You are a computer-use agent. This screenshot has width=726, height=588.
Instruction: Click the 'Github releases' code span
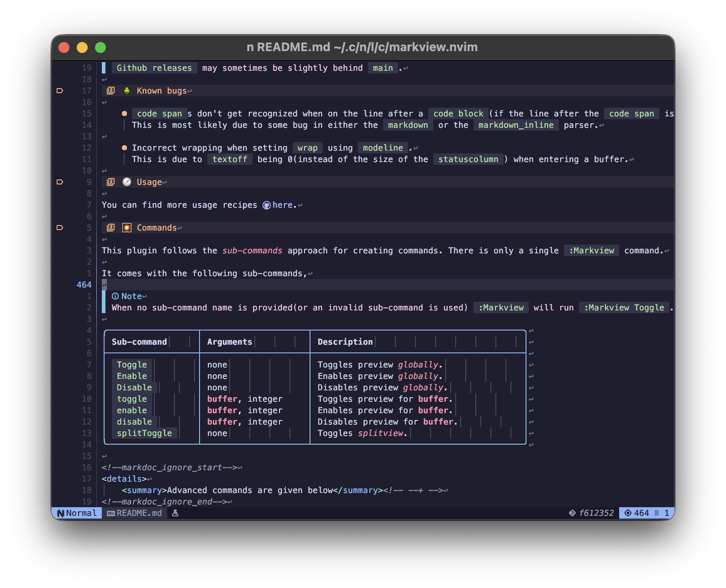click(154, 68)
